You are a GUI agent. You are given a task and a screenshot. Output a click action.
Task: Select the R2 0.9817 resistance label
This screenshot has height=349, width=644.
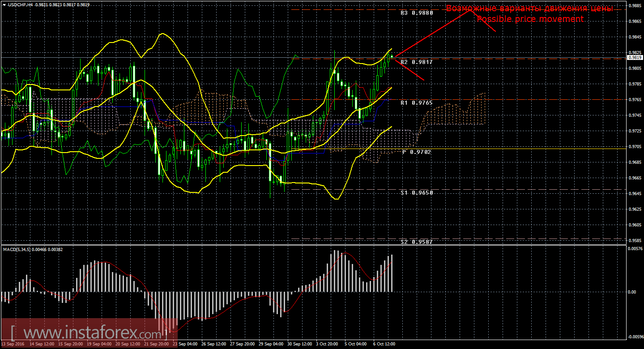[416, 62]
